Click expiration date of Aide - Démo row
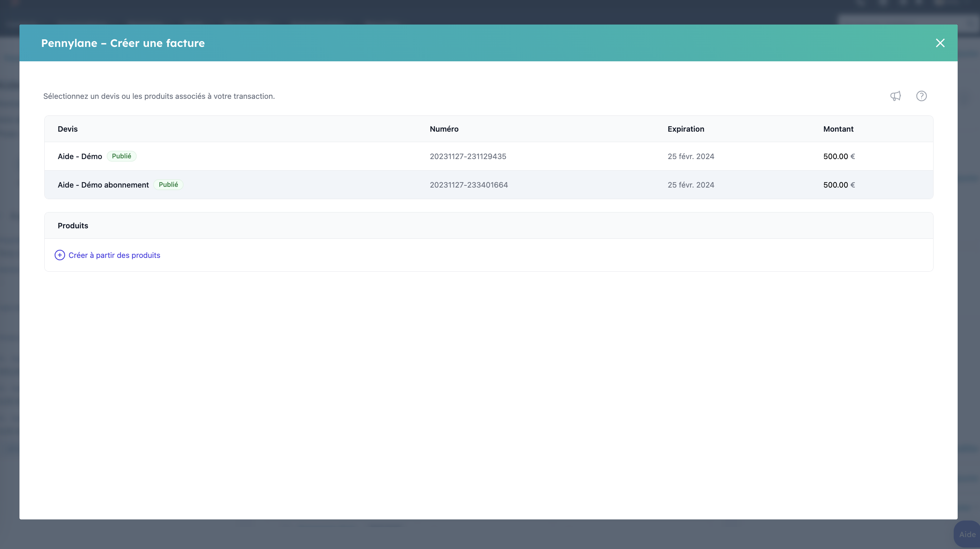Viewport: 980px width, 549px height. pyautogui.click(x=690, y=157)
